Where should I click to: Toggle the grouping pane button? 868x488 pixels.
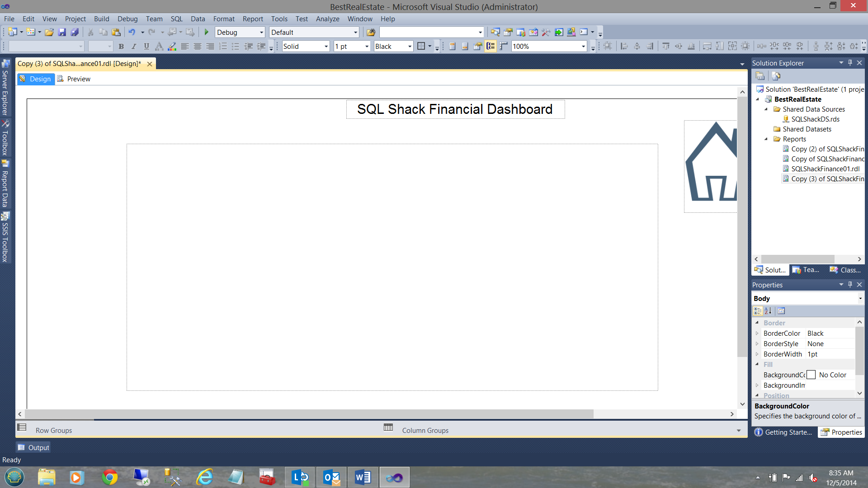pyautogui.click(x=491, y=46)
